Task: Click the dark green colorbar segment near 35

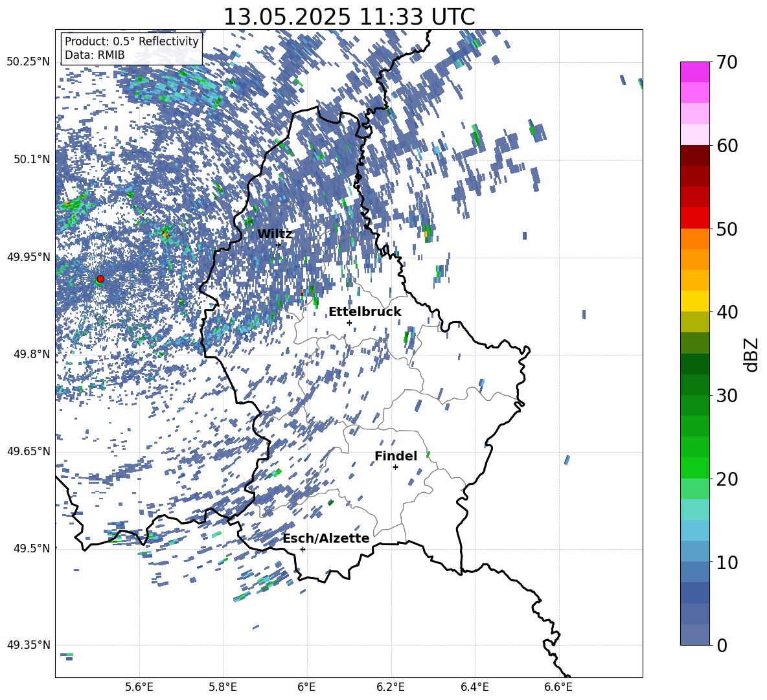Action: (x=694, y=364)
